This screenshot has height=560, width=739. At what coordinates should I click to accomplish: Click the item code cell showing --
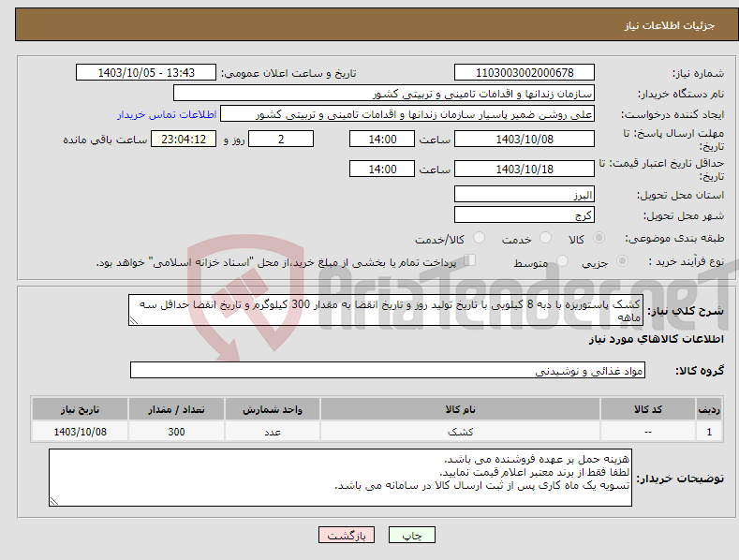648,432
